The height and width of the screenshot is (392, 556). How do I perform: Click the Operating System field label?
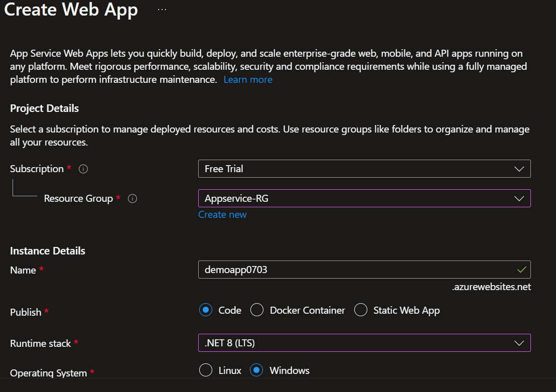tap(49, 373)
